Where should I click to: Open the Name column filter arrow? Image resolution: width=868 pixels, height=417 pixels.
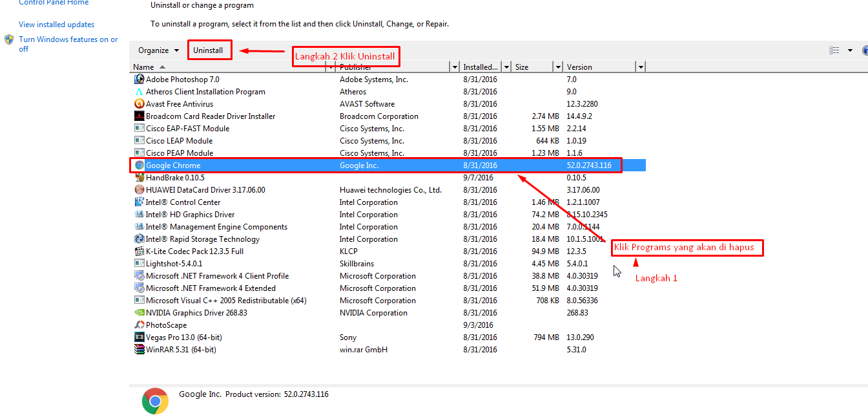click(331, 67)
